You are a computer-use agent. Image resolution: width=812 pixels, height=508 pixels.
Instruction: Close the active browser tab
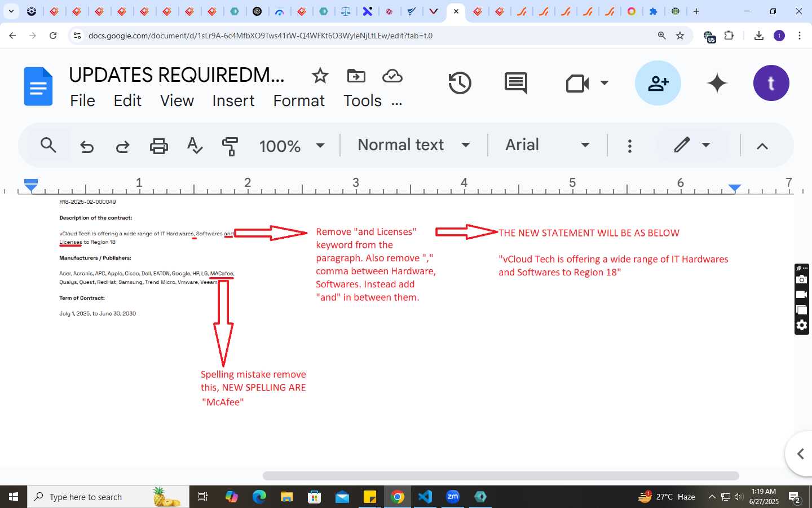456,11
